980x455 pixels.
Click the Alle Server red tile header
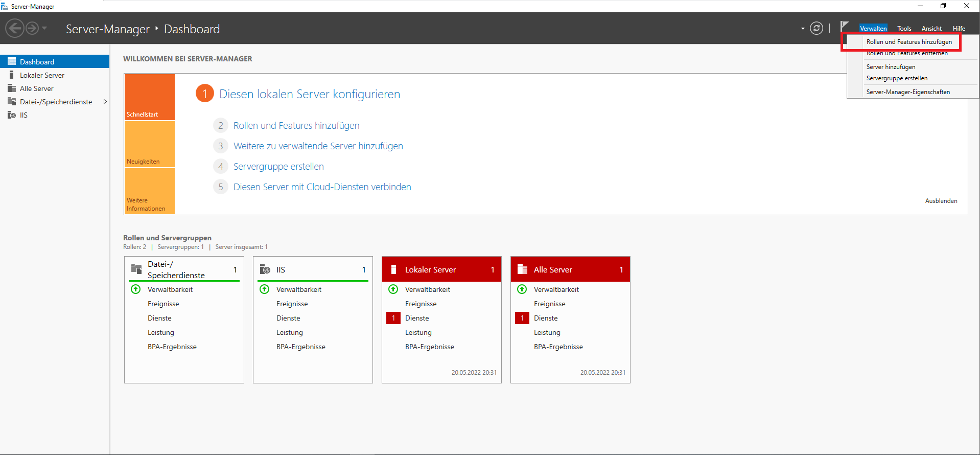(570, 269)
